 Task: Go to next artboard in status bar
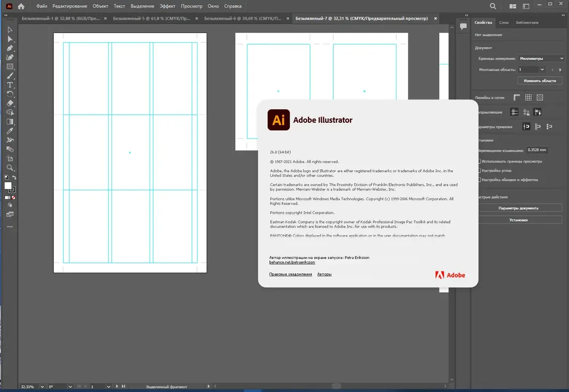coord(117,386)
